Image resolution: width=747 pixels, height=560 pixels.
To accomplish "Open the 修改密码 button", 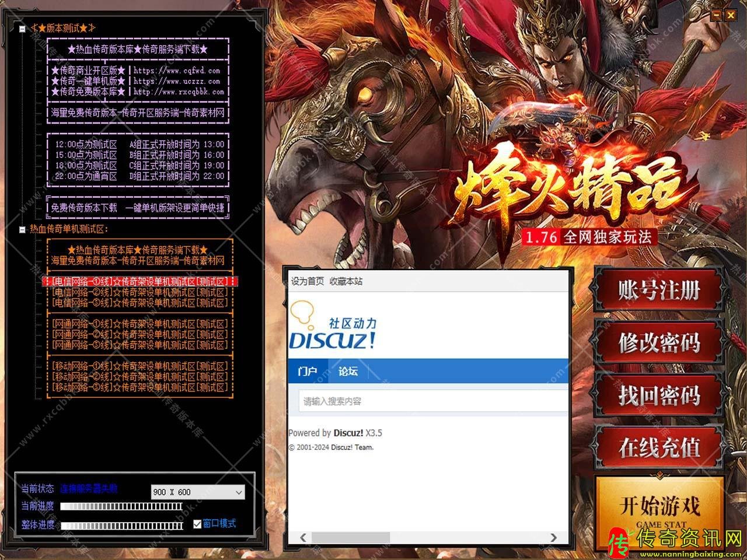I will click(658, 342).
